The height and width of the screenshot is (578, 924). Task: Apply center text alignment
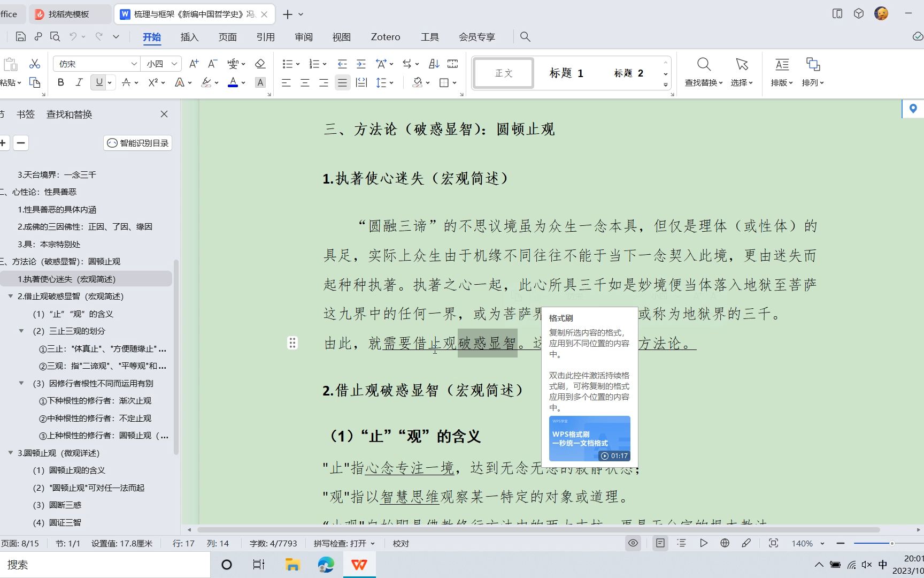coord(305,82)
